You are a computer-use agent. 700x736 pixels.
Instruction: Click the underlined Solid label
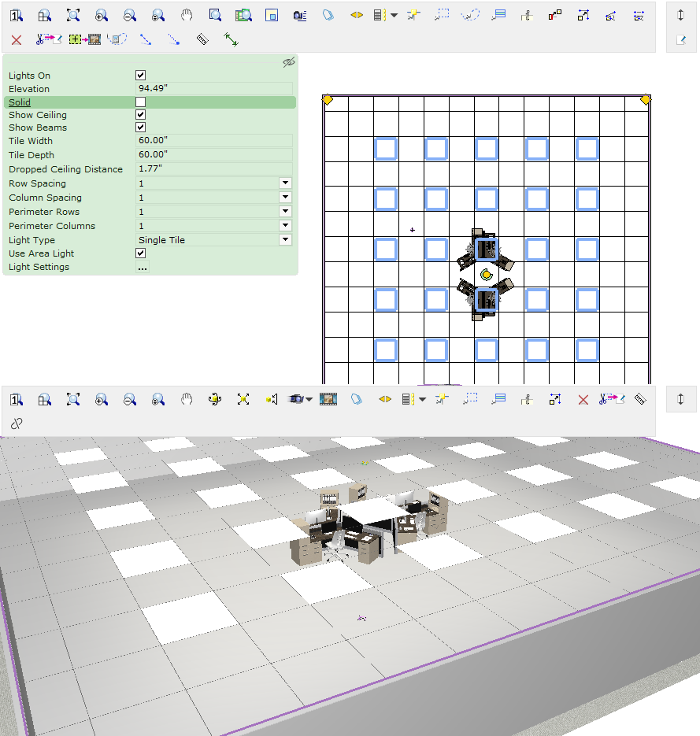tap(20, 102)
